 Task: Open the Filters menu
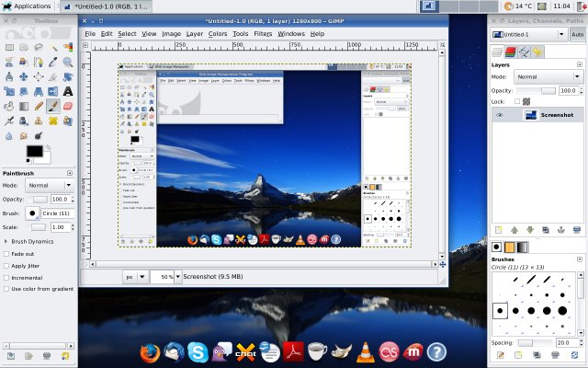pos(263,34)
